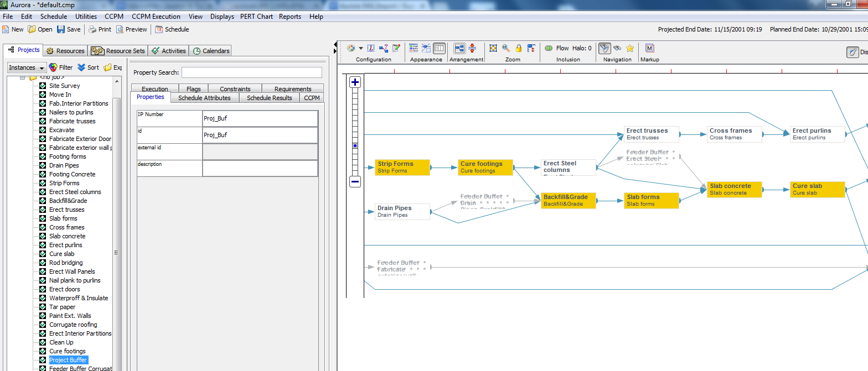
Task: Toggle the hierarchical arrangement layout button
Action: [459, 49]
